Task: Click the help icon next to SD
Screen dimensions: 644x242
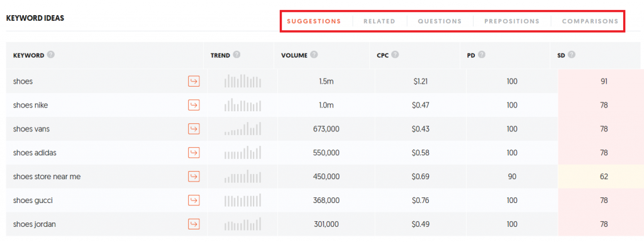Action: (x=571, y=55)
